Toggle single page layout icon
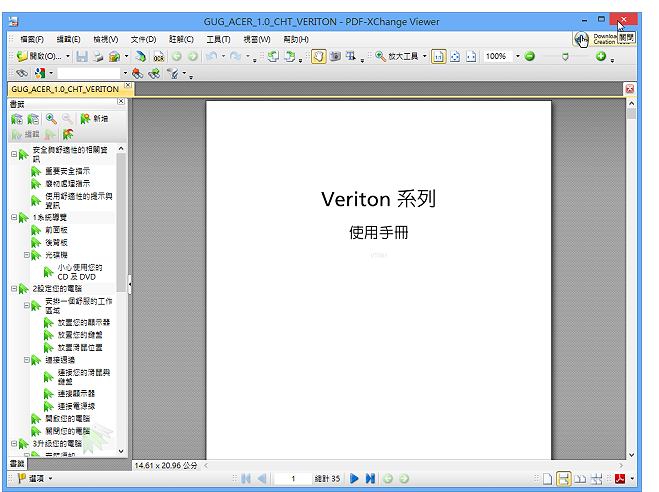Viewport: 659px width, 492px height. (x=547, y=479)
